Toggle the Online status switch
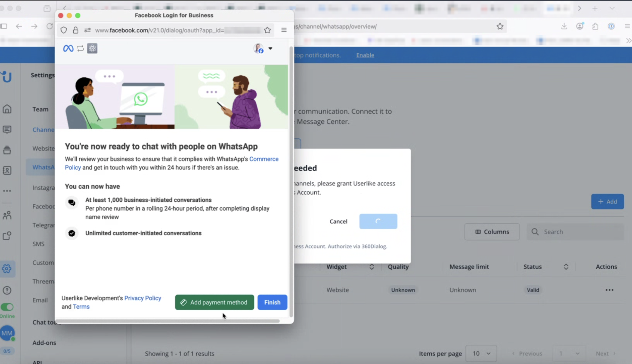632x364 pixels. click(7, 307)
